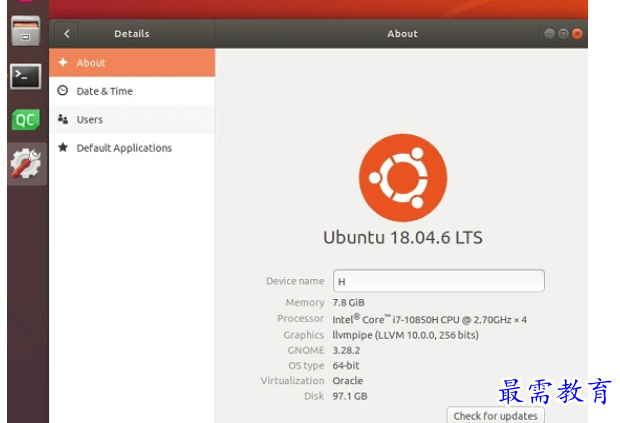Screen dimensions: 620x423
Task: Click the memory value 7.8 GiB
Action: (x=348, y=303)
